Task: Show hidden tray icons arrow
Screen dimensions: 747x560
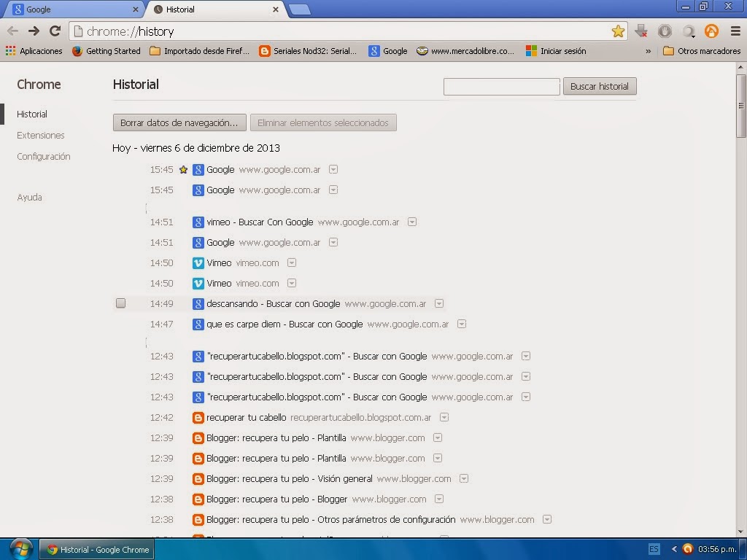Action: coord(674,549)
